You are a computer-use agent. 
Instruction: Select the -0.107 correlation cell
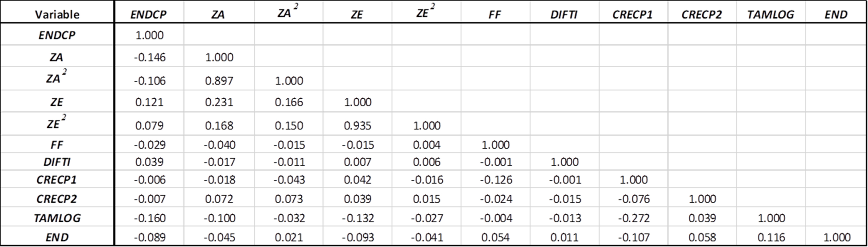[634, 237]
